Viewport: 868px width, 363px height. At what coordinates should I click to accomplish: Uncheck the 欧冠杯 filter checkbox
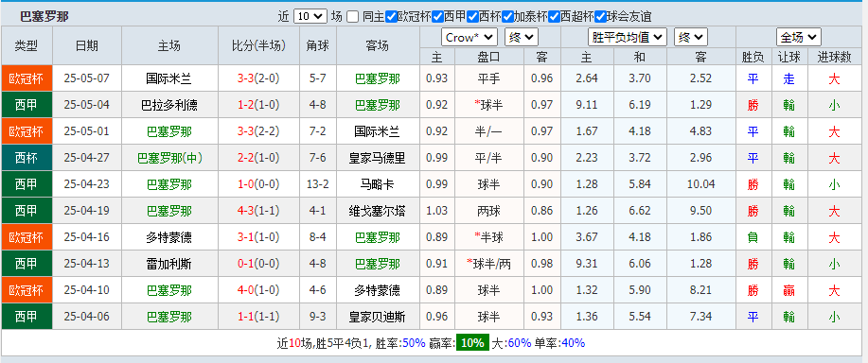tap(391, 17)
